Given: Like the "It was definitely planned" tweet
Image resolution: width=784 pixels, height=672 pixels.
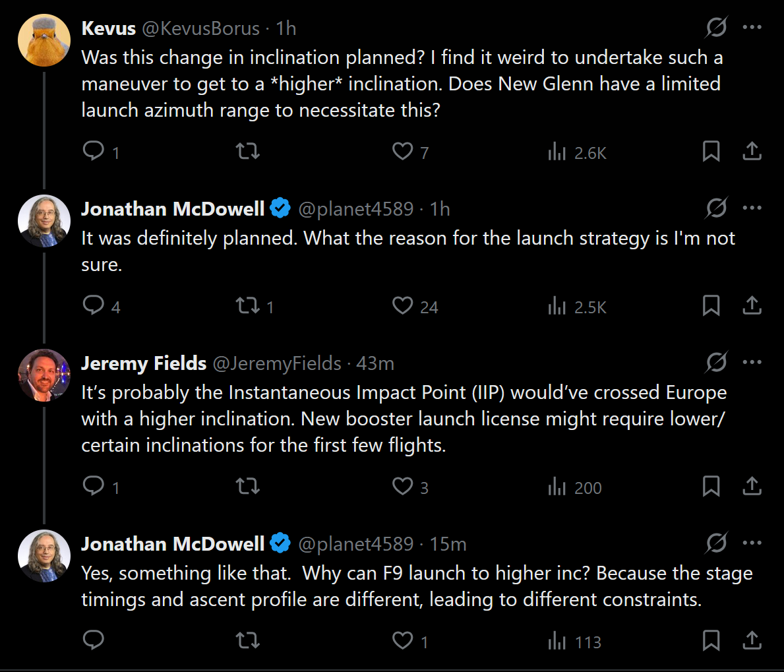Looking at the screenshot, I should [x=402, y=306].
